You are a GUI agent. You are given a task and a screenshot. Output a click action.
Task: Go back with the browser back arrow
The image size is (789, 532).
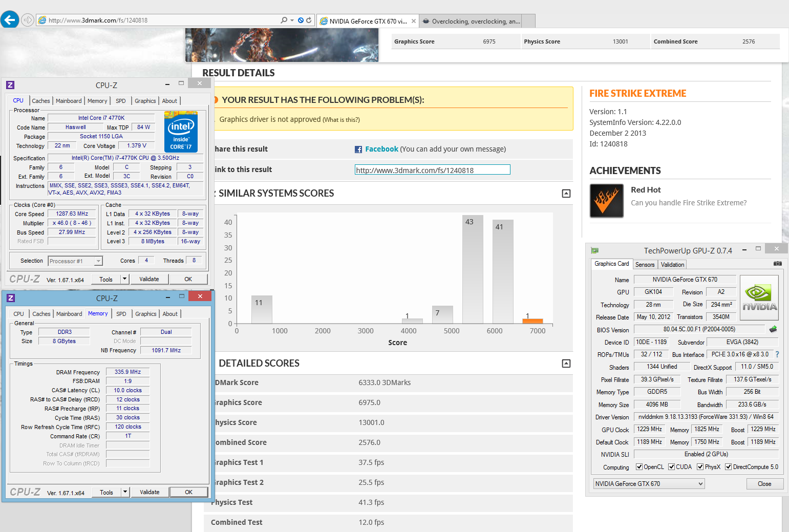click(10, 20)
